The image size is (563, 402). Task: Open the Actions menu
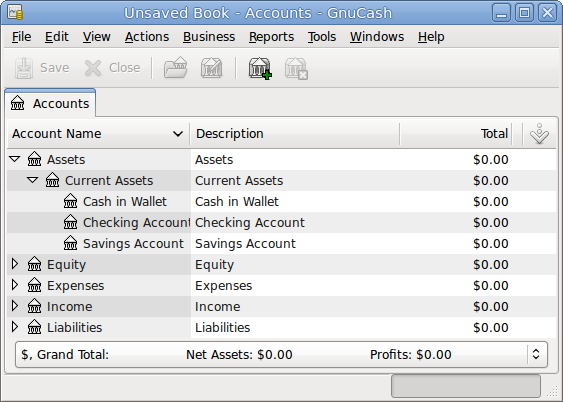pos(147,37)
